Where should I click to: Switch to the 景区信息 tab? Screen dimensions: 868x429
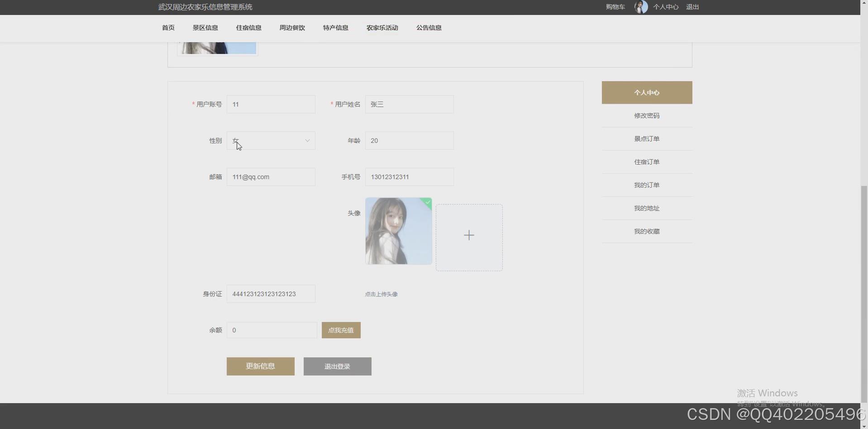(x=205, y=28)
